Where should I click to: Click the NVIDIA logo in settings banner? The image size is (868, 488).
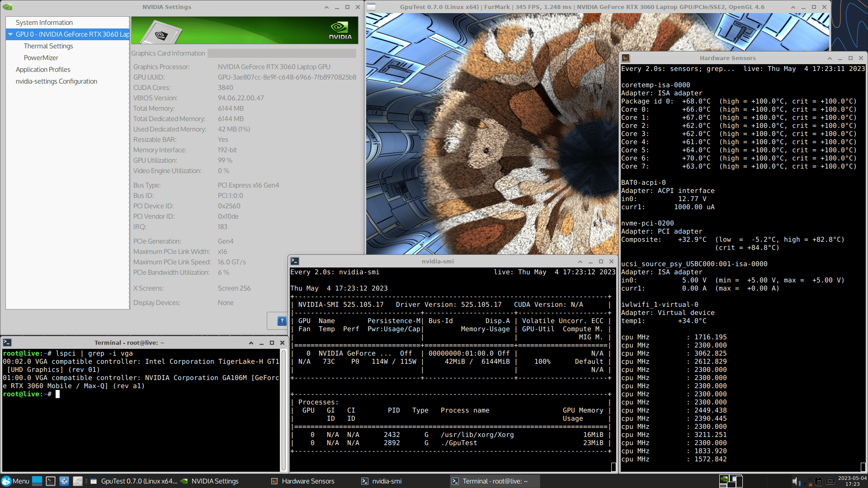click(x=340, y=30)
